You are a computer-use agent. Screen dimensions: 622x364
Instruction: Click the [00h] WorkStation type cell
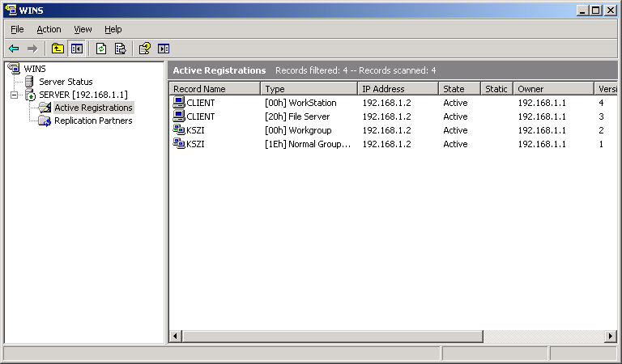point(300,103)
